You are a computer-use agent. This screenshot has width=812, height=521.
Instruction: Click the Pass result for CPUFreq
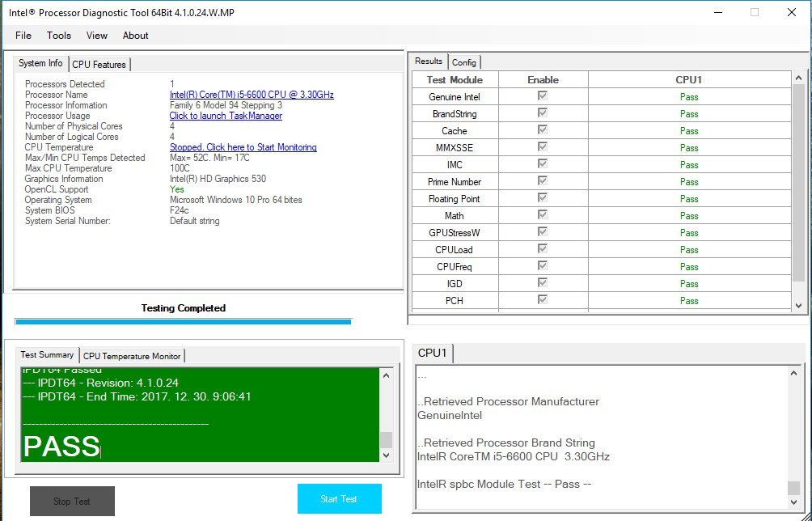pyautogui.click(x=689, y=267)
